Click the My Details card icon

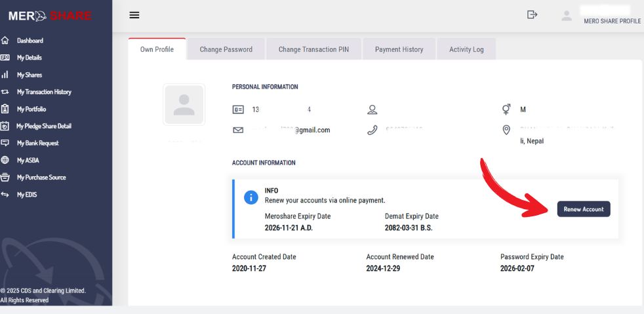[5, 58]
